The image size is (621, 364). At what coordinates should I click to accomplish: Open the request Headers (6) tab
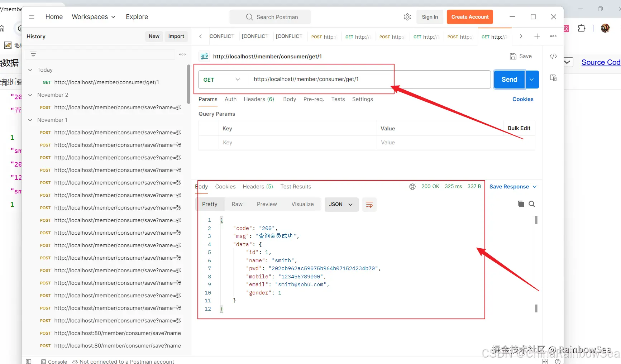point(259,99)
